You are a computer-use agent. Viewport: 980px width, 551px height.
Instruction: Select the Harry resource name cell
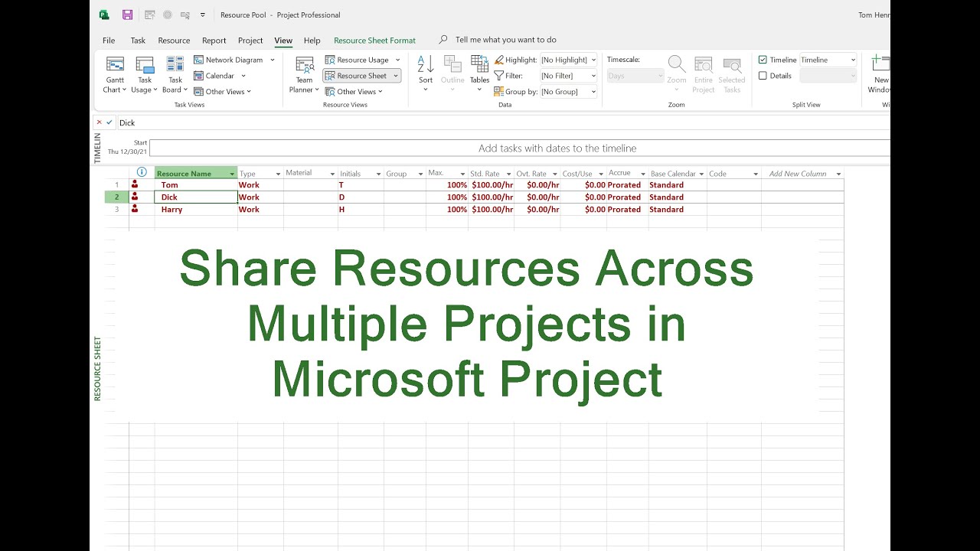tap(196, 210)
